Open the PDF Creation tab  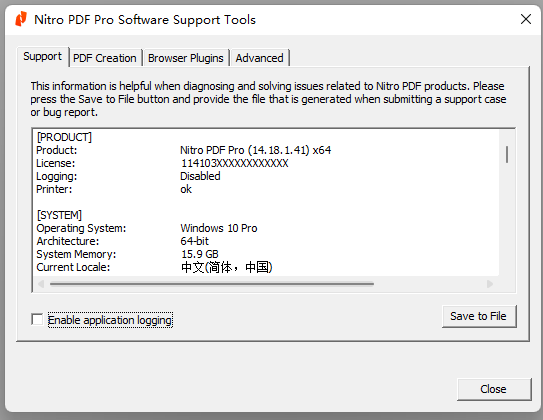point(105,58)
